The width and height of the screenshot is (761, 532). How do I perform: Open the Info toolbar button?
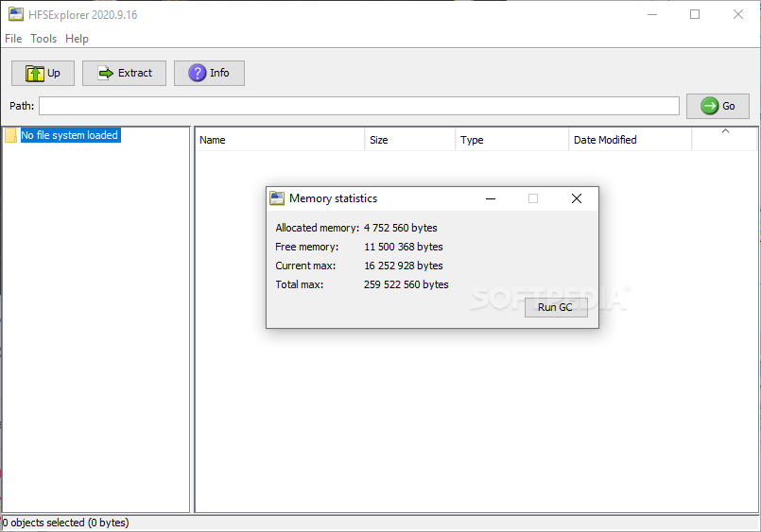tap(209, 73)
